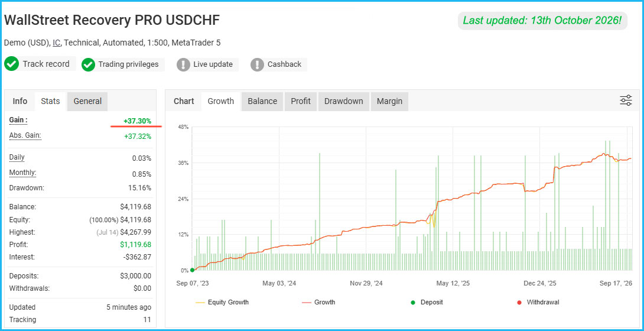
Task: Click the 0.03% daily value
Action: point(141,158)
